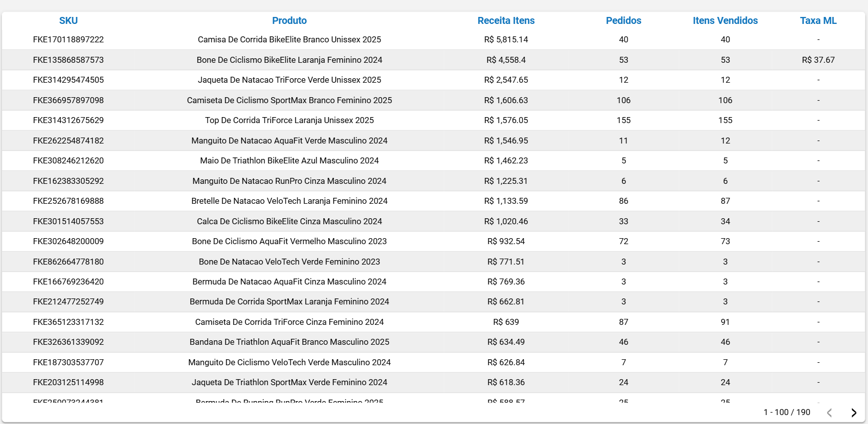The height and width of the screenshot is (424, 868).
Task: Select SKU FKE203125114998 cell
Action: click(68, 382)
